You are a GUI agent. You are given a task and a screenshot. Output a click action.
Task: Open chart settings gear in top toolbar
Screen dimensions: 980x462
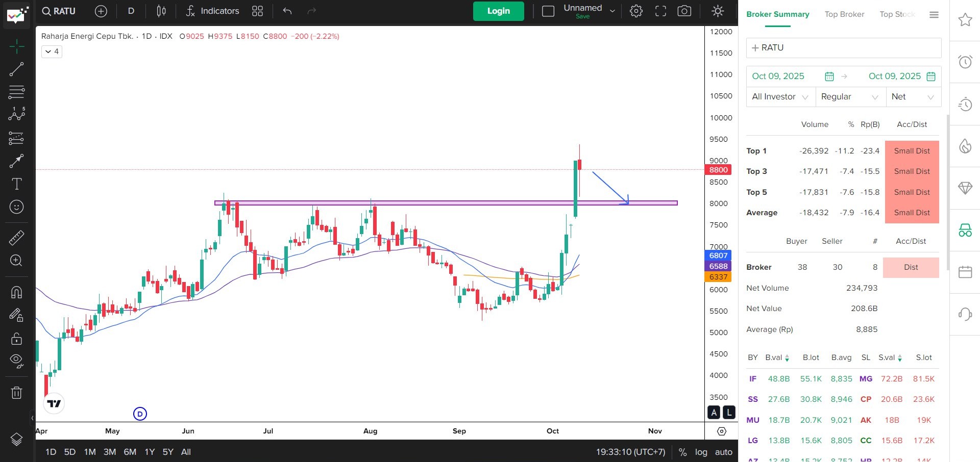pyautogui.click(x=636, y=11)
